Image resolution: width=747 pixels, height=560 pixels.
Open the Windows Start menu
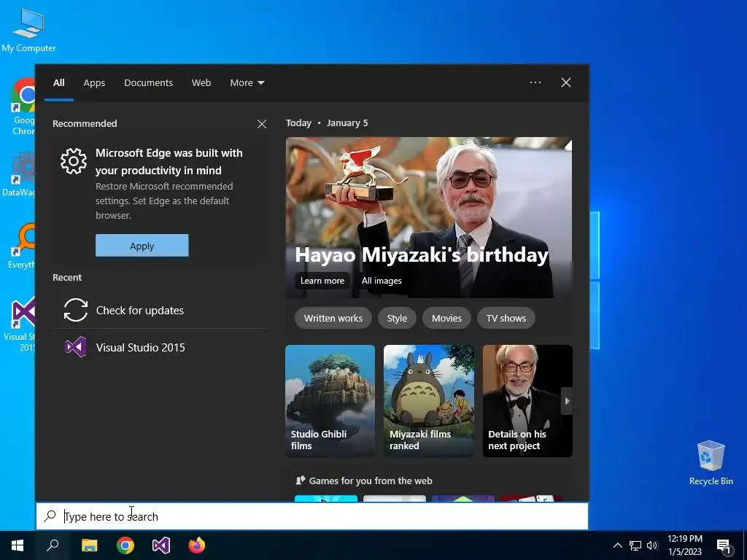pyautogui.click(x=18, y=545)
